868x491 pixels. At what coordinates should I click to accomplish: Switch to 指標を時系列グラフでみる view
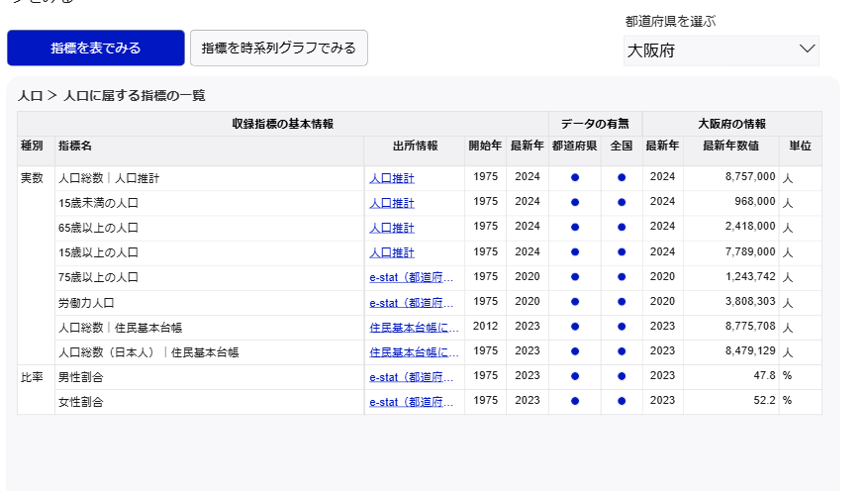click(279, 49)
